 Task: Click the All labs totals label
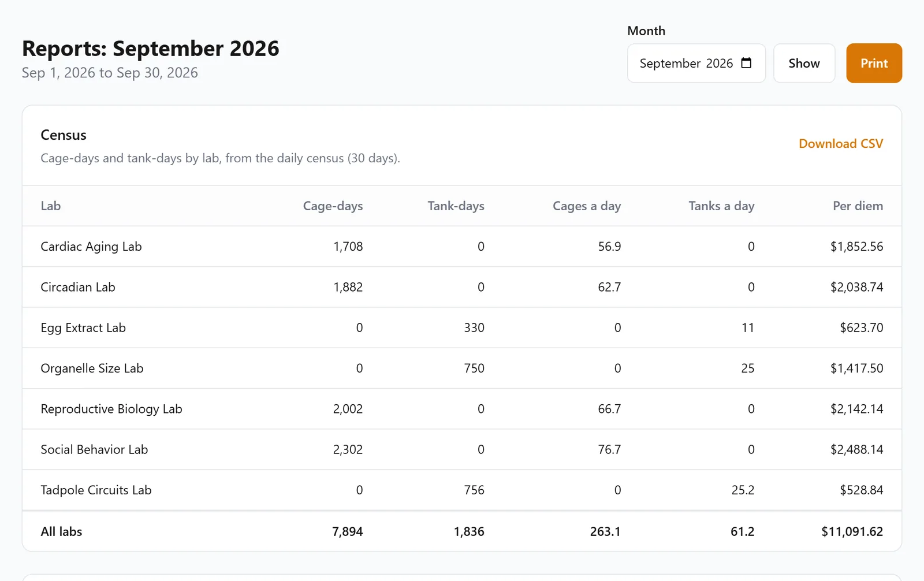click(x=61, y=531)
